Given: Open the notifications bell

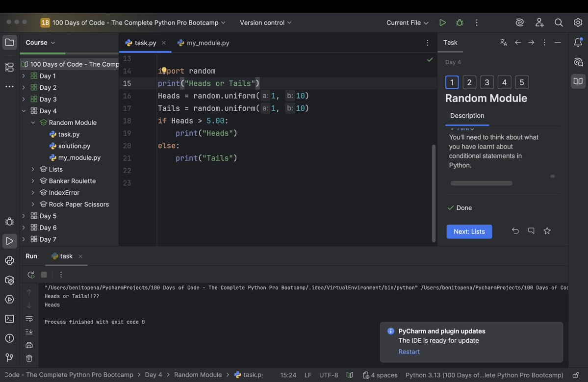Looking at the screenshot, I should [x=578, y=43].
